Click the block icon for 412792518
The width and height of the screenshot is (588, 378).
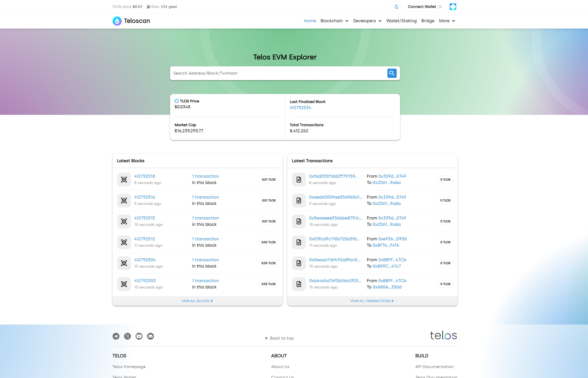(124, 180)
